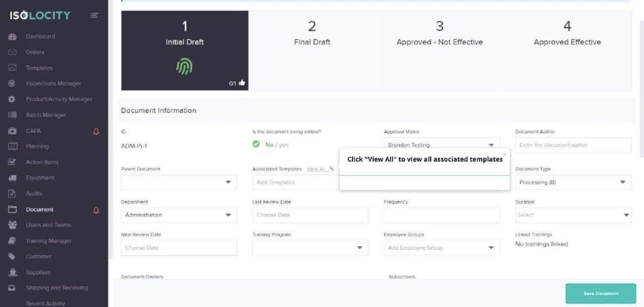Click the Audits clipboard icon
The width and height of the screenshot is (644, 307).
(x=12, y=193)
